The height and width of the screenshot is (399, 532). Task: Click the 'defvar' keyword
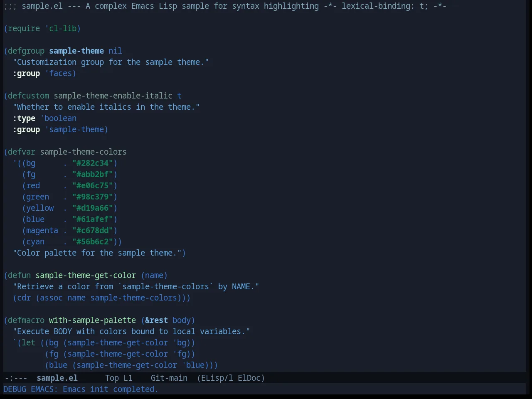coord(22,152)
